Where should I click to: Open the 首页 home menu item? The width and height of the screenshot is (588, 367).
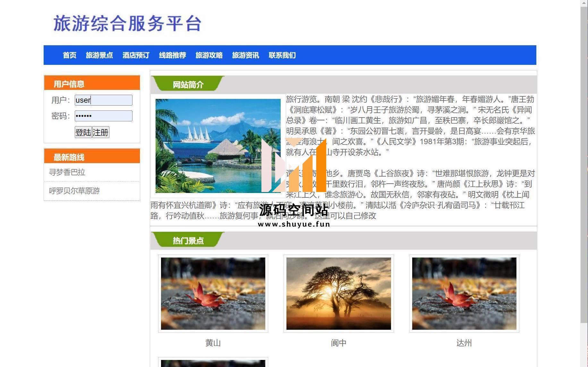point(69,55)
